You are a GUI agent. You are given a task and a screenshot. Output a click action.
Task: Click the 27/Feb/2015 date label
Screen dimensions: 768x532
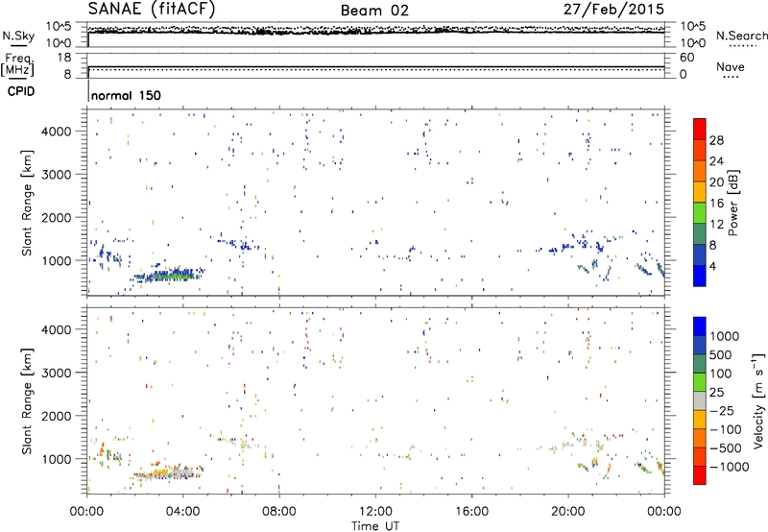click(613, 10)
